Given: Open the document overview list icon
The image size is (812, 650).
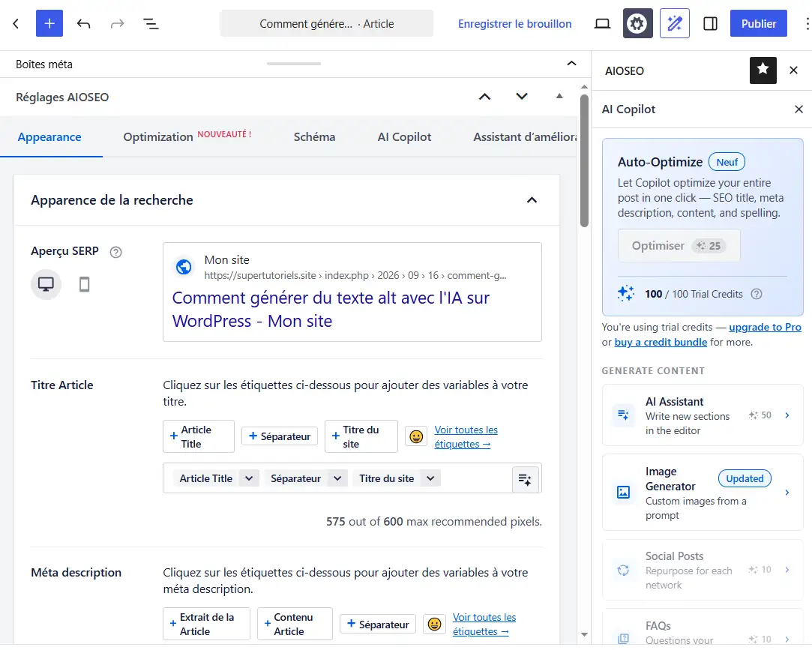Looking at the screenshot, I should point(151,24).
